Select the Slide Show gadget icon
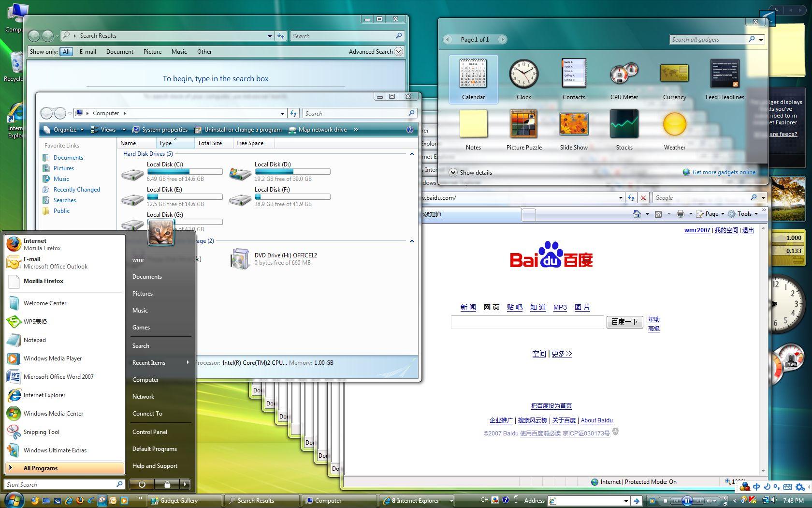 pyautogui.click(x=574, y=124)
